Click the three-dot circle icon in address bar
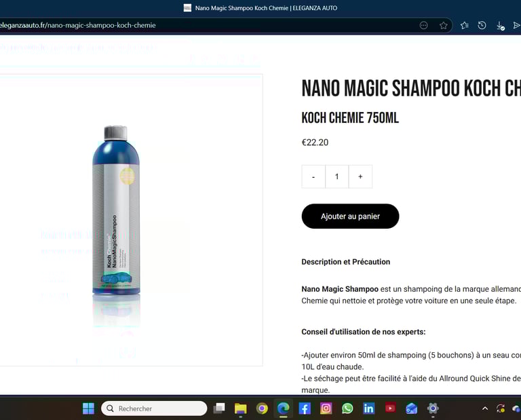Viewport: 521px width, 420px height. point(423,26)
